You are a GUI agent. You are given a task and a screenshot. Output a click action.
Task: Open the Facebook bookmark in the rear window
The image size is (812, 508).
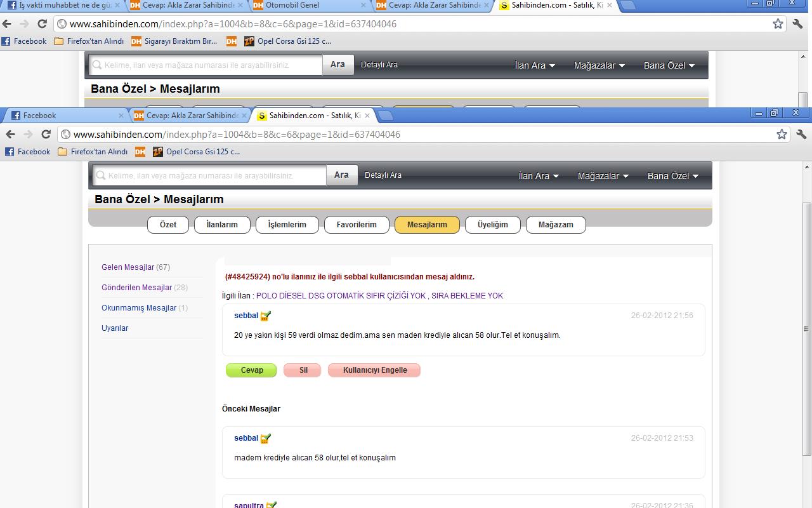tap(24, 41)
